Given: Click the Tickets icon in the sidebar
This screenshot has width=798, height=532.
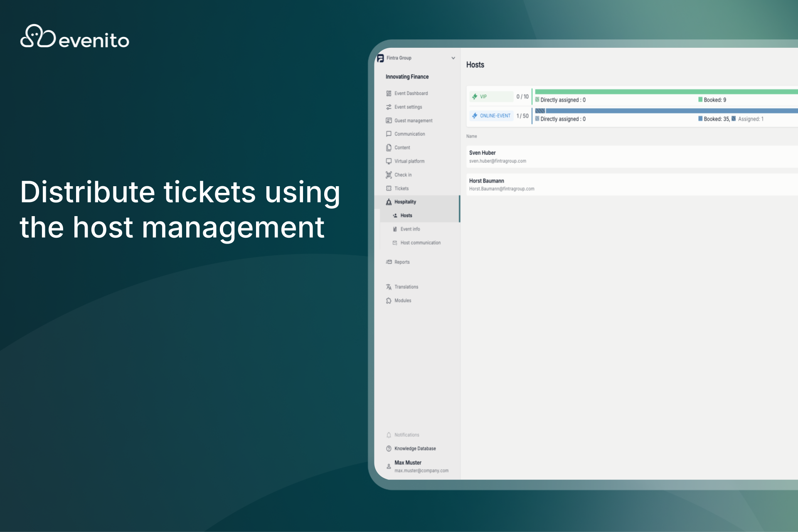Looking at the screenshot, I should (389, 188).
